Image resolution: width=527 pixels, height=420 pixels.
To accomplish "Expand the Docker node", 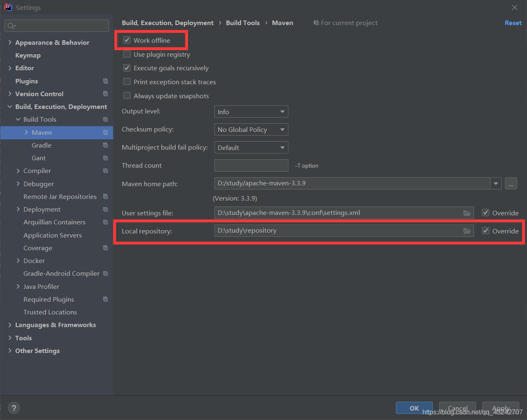I will point(18,261).
